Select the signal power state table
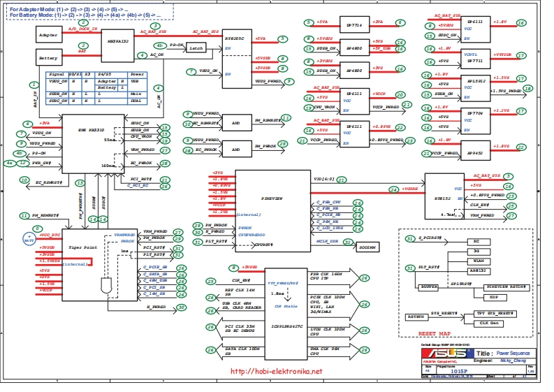The height and width of the screenshot is (392, 554). (x=96, y=89)
